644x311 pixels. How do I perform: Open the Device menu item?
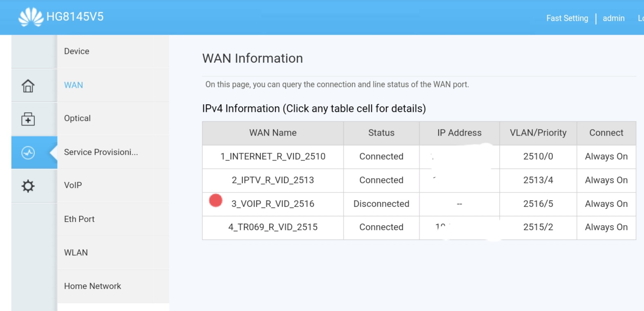pyautogui.click(x=76, y=51)
